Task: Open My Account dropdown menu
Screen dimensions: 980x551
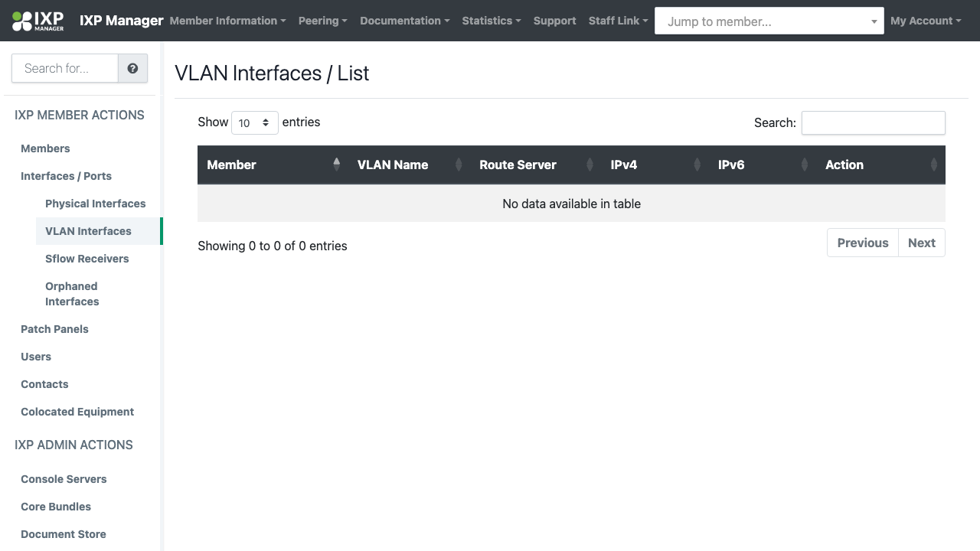Action: pyautogui.click(x=926, y=21)
